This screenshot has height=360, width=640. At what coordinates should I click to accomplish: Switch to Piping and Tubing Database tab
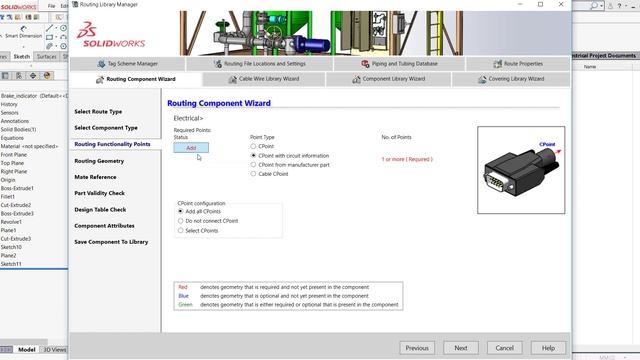coord(399,64)
